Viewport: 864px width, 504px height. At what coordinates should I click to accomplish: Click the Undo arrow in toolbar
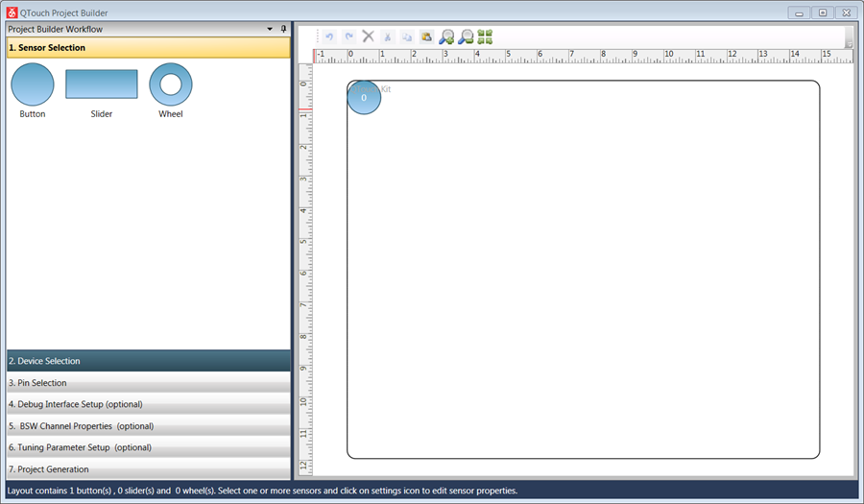(329, 36)
